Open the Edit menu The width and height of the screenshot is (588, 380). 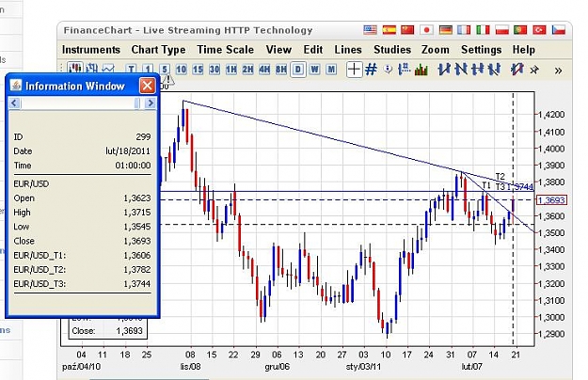tap(313, 50)
